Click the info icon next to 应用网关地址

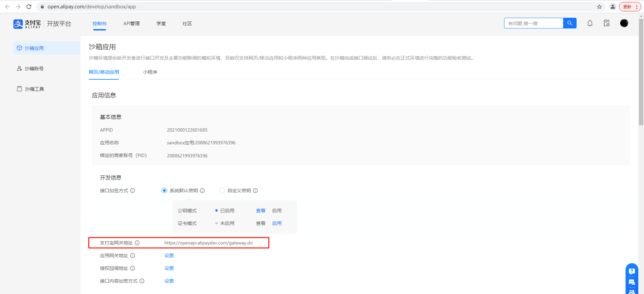(x=132, y=255)
